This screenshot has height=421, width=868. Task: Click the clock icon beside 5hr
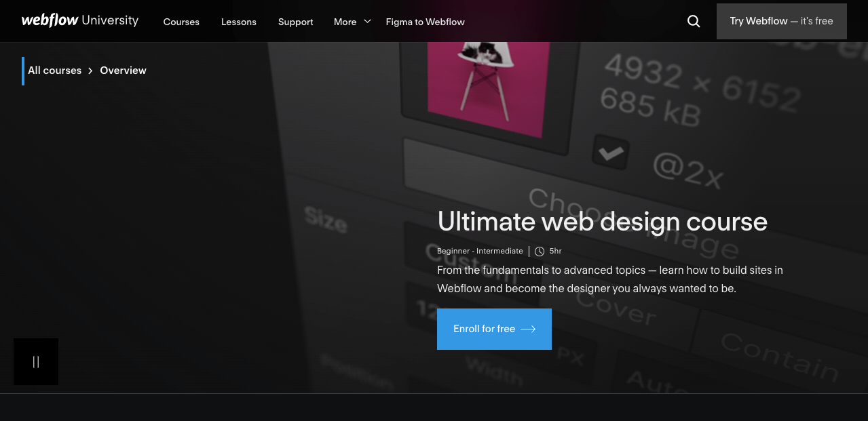(x=540, y=252)
